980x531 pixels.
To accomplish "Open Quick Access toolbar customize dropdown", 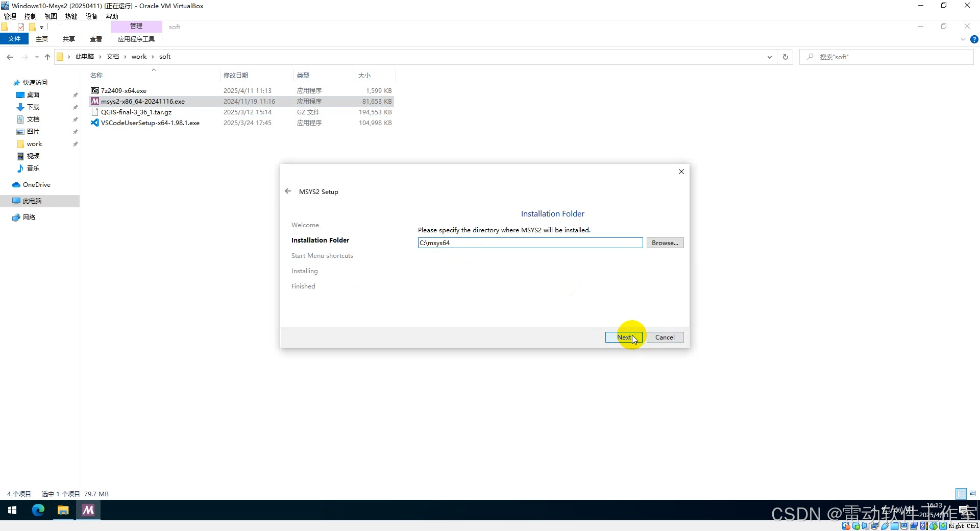I will tap(41, 27).
